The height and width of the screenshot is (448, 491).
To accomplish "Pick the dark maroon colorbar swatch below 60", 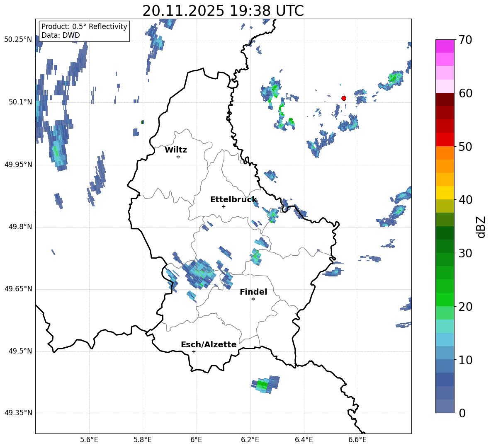I will (445, 99).
